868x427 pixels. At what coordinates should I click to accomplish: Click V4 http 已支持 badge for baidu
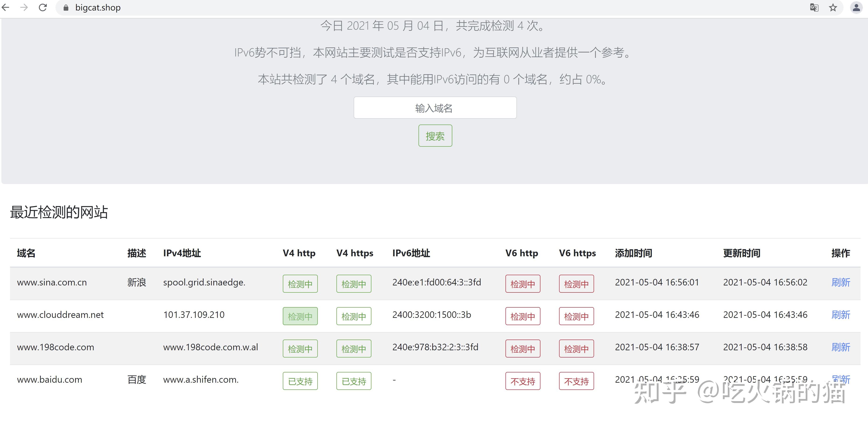click(x=300, y=381)
